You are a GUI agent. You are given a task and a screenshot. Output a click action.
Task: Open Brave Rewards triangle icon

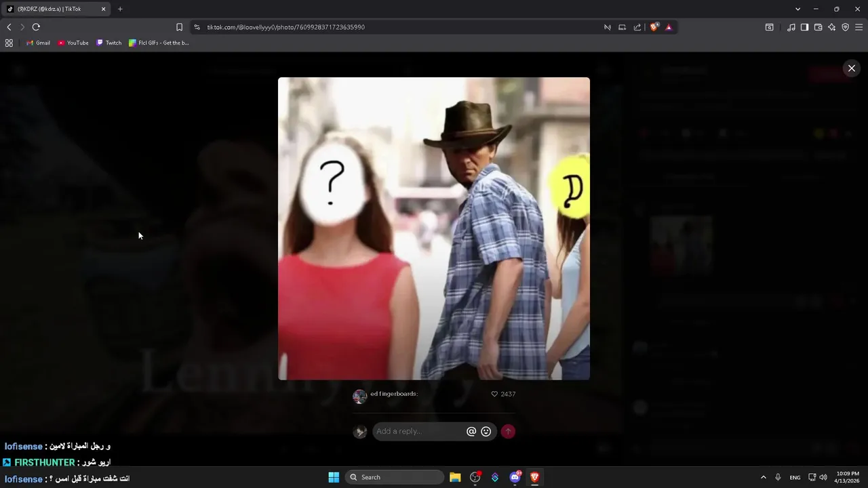[x=669, y=27]
